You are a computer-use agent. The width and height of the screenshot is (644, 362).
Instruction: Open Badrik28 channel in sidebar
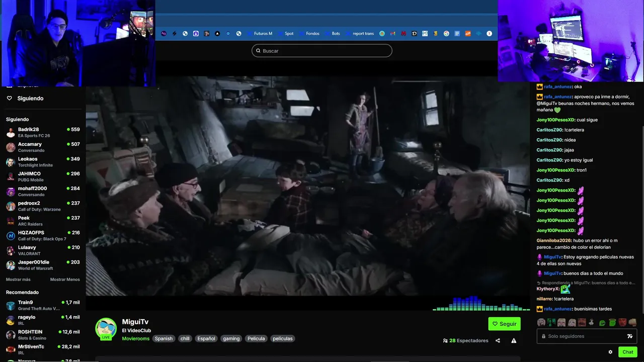coord(43,132)
